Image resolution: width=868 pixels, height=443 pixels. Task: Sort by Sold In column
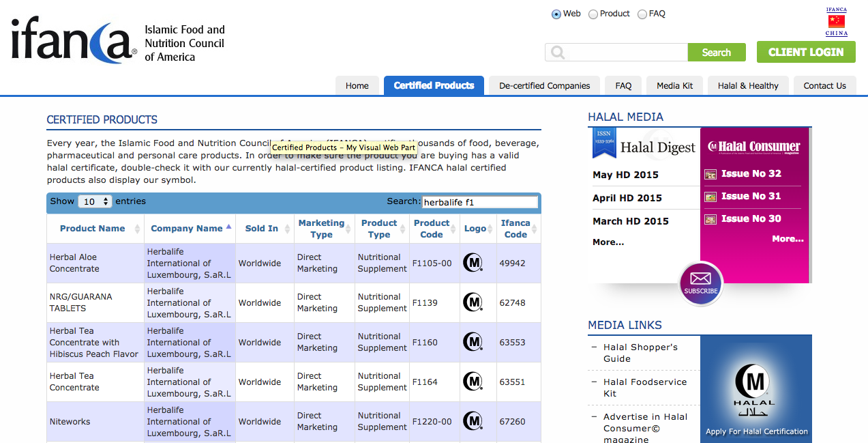[265, 229]
